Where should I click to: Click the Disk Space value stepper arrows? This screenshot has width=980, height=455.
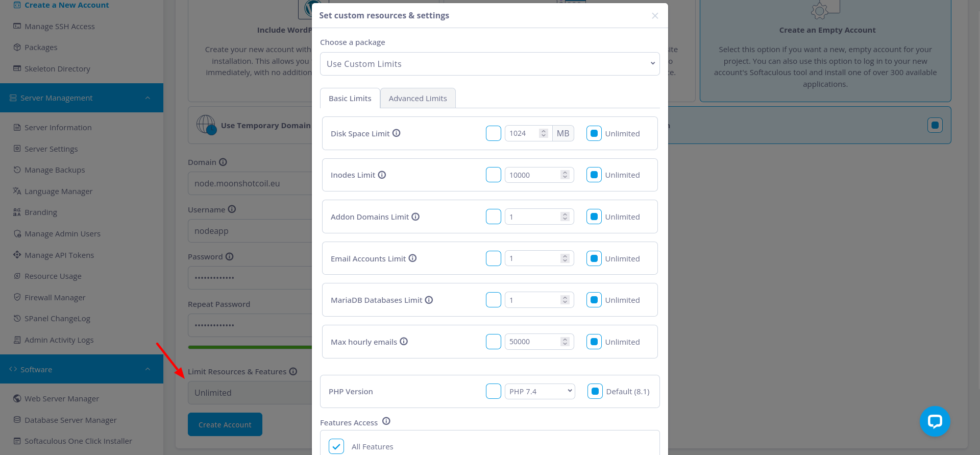coord(544,133)
